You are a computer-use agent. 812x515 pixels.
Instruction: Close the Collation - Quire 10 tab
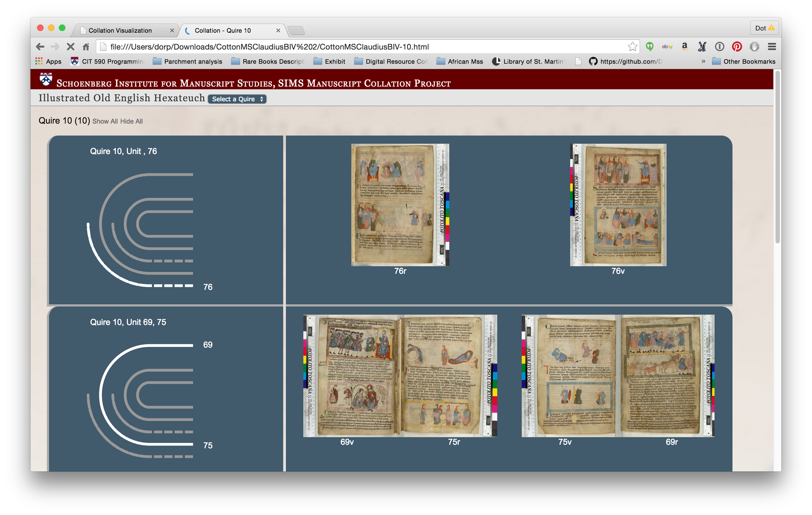tap(278, 30)
